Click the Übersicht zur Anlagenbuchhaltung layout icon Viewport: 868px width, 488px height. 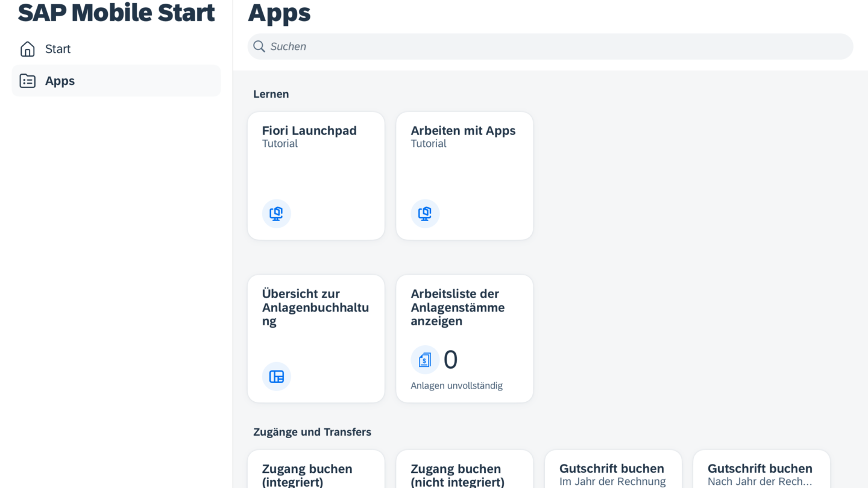pyautogui.click(x=276, y=377)
